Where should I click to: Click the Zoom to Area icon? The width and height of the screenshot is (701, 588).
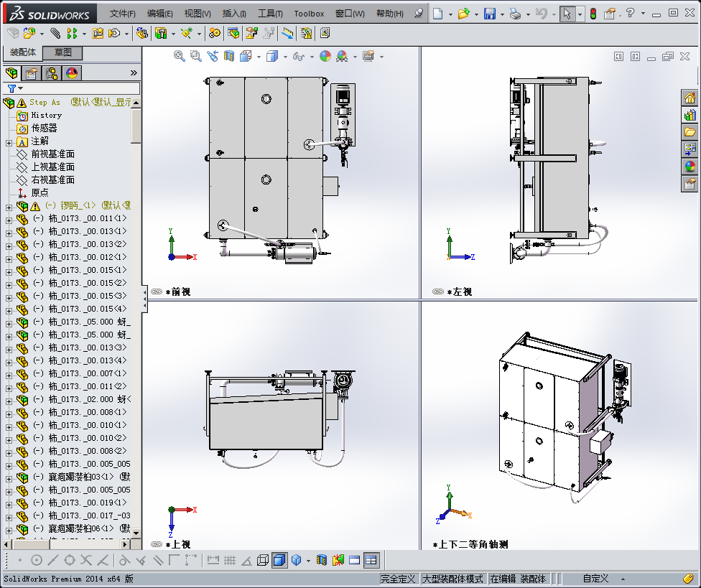[x=196, y=56]
